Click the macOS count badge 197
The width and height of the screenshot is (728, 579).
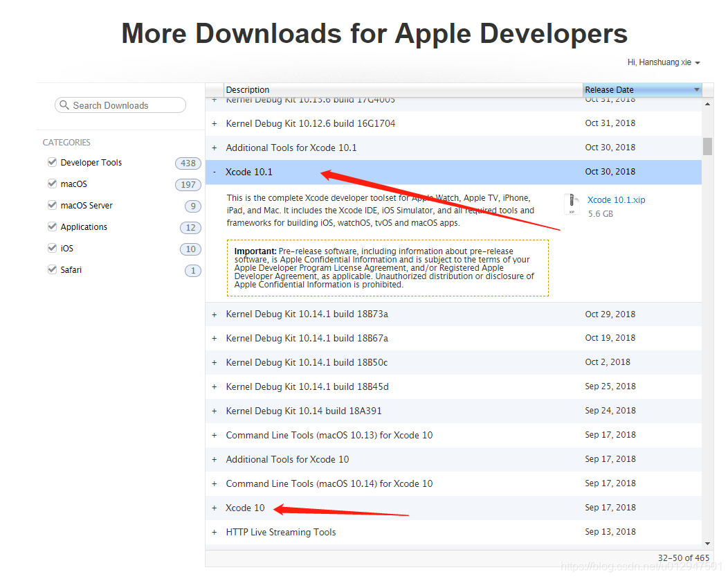point(188,184)
